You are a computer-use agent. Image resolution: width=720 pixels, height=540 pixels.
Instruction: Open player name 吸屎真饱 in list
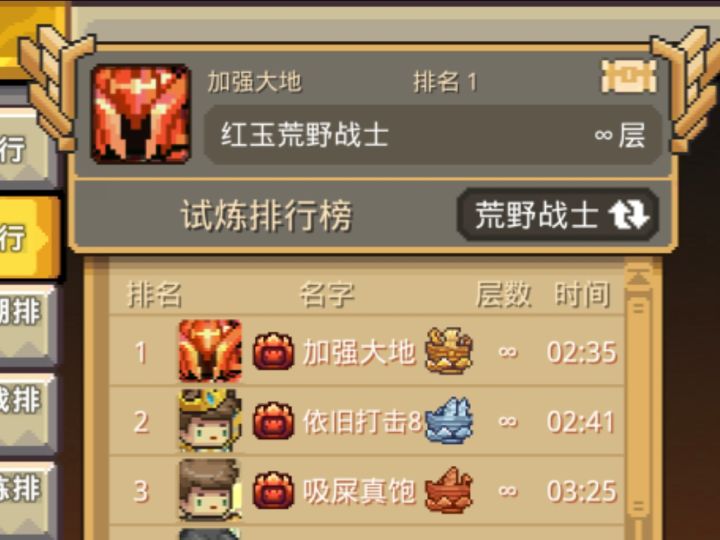click(x=359, y=491)
